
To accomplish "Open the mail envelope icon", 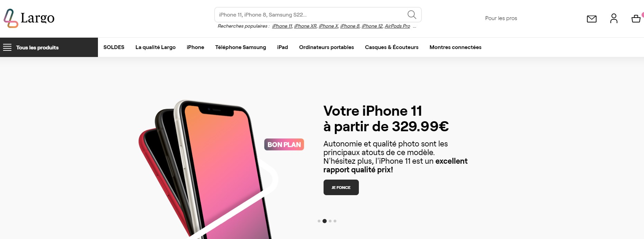I will coord(592,19).
